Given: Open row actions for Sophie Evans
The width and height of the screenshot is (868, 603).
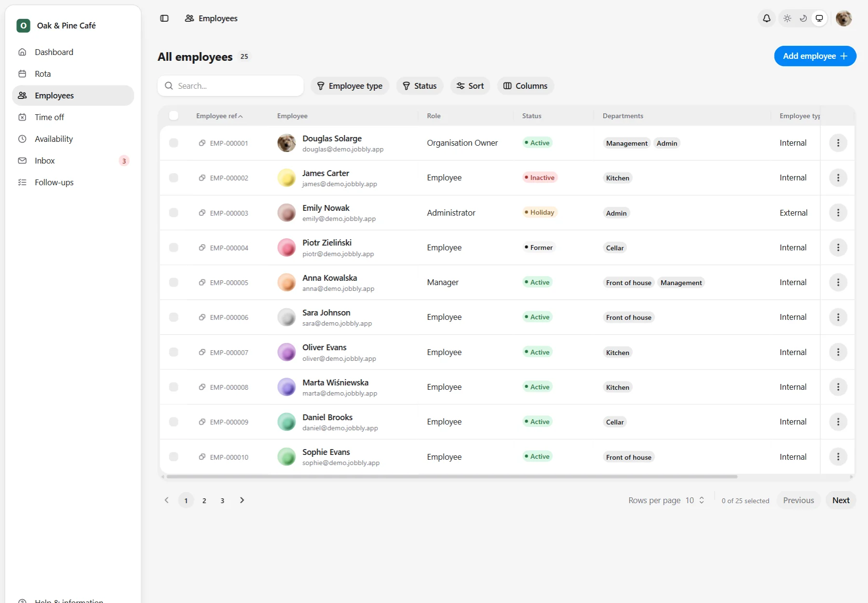Looking at the screenshot, I should point(838,457).
